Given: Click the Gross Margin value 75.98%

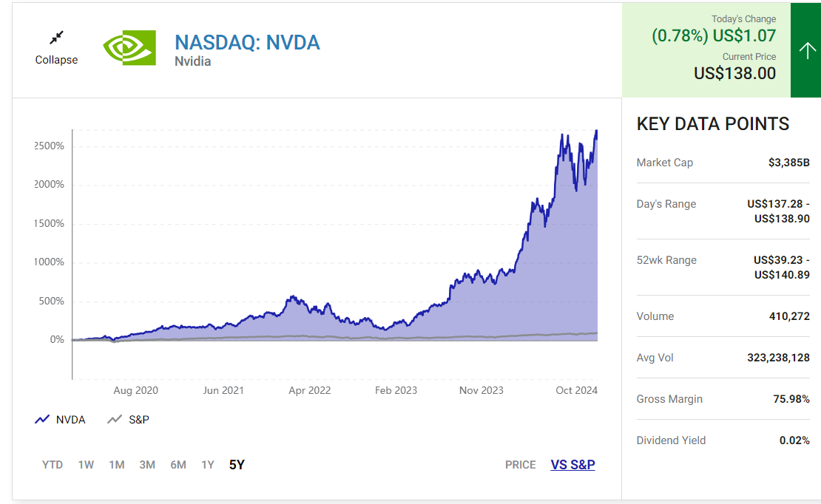Looking at the screenshot, I should pyautogui.click(x=791, y=399).
